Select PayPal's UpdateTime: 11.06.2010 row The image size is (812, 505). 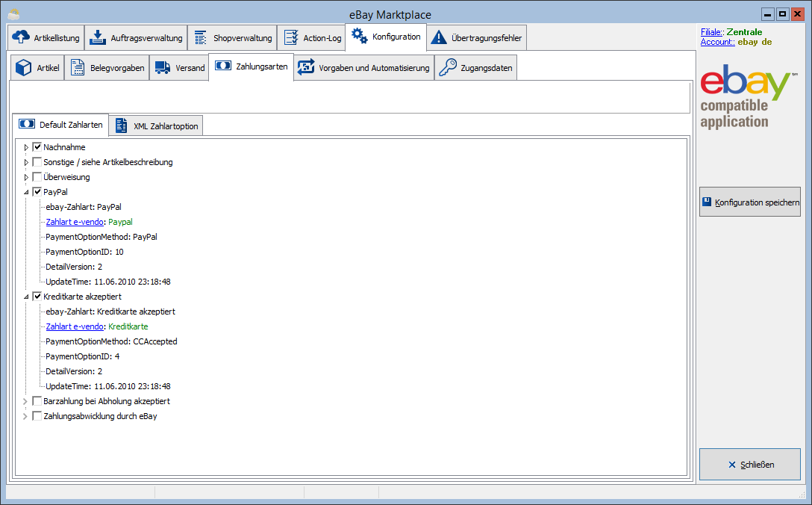[x=107, y=282]
